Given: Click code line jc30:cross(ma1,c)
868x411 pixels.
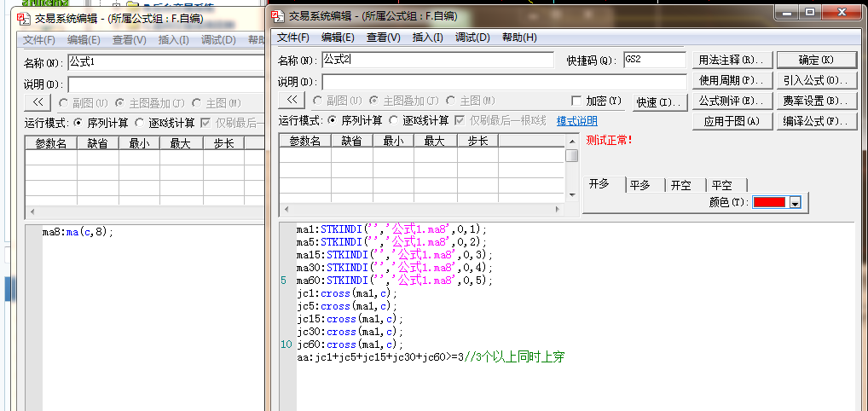Looking at the screenshot, I should pos(350,332).
